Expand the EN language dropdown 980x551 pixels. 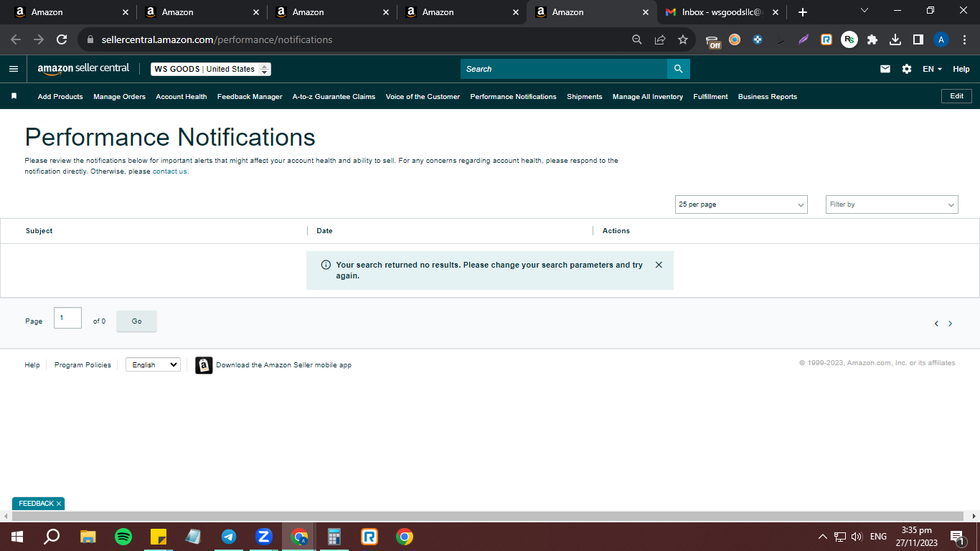tap(932, 69)
